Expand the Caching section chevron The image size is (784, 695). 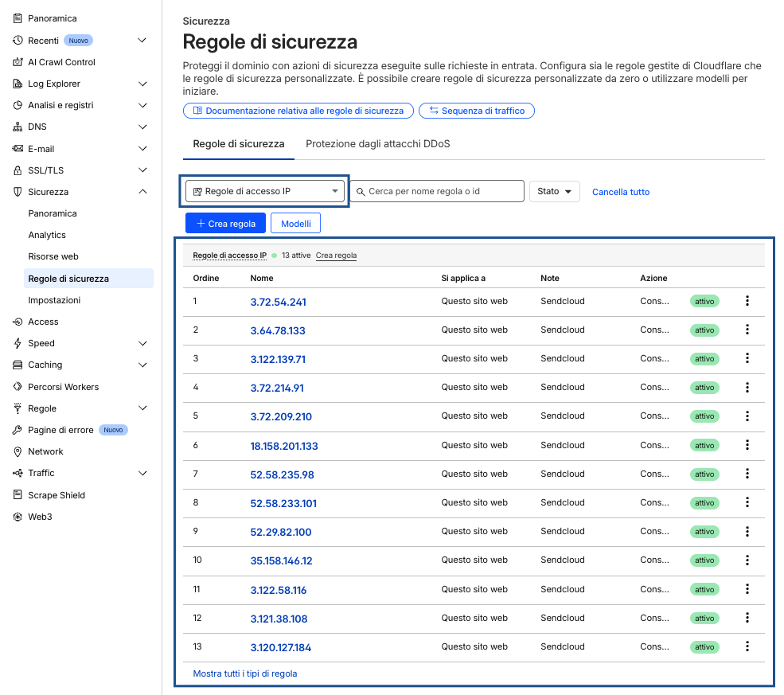pos(142,365)
